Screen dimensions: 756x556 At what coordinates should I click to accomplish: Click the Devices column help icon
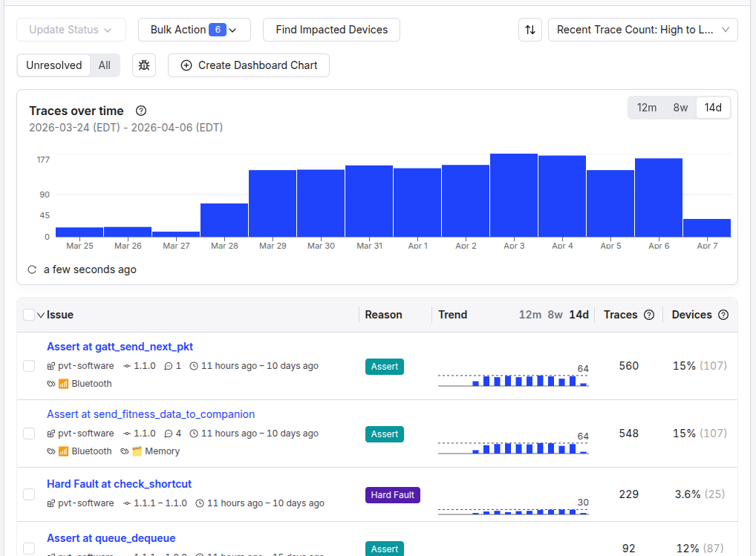point(723,315)
